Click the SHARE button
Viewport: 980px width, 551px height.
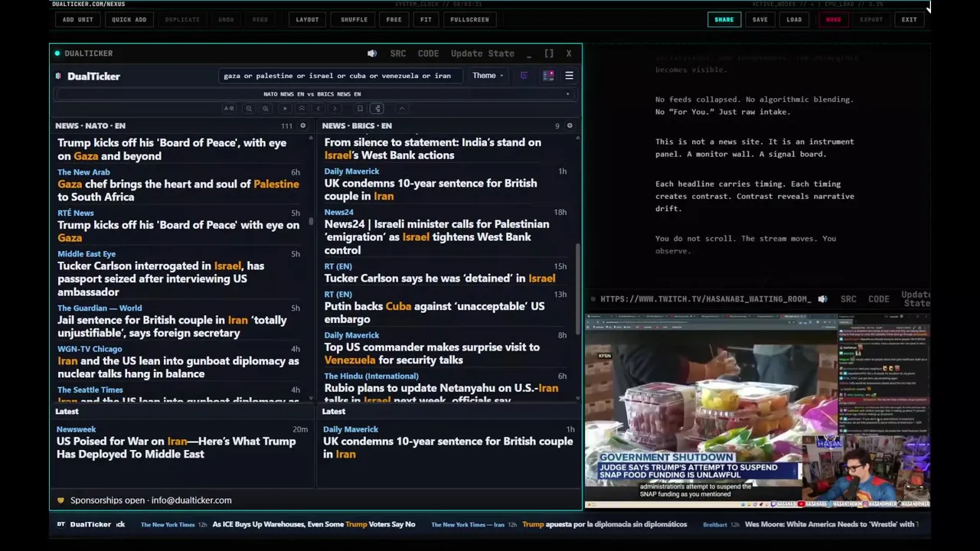[x=724, y=19]
